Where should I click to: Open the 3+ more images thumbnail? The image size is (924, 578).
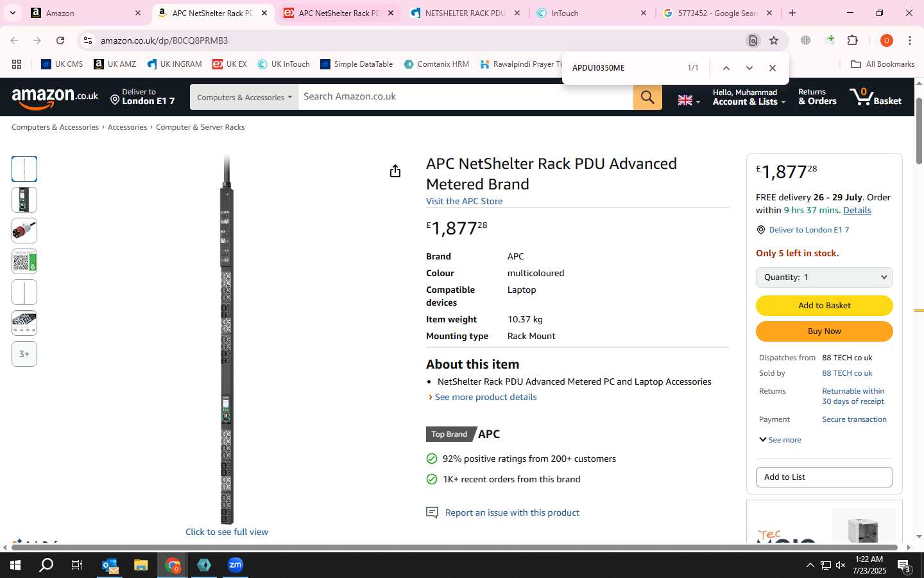(x=24, y=354)
